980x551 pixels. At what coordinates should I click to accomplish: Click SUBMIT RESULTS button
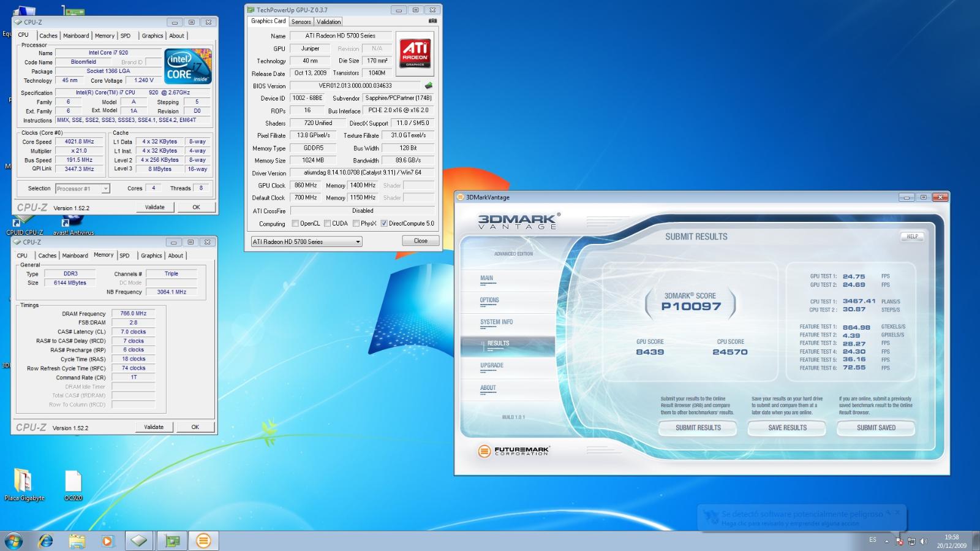point(698,428)
